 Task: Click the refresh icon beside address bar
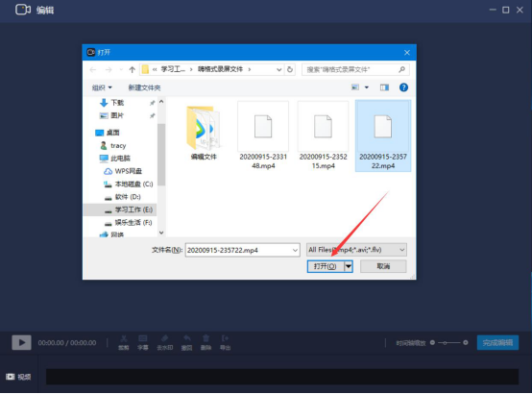(x=290, y=69)
